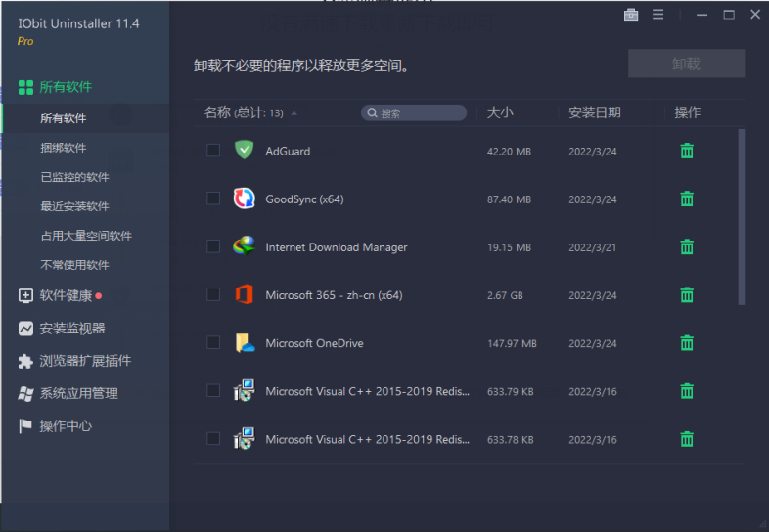Click the uninstall trash icon for GoodSync
The height and width of the screenshot is (532, 769).
point(687,199)
